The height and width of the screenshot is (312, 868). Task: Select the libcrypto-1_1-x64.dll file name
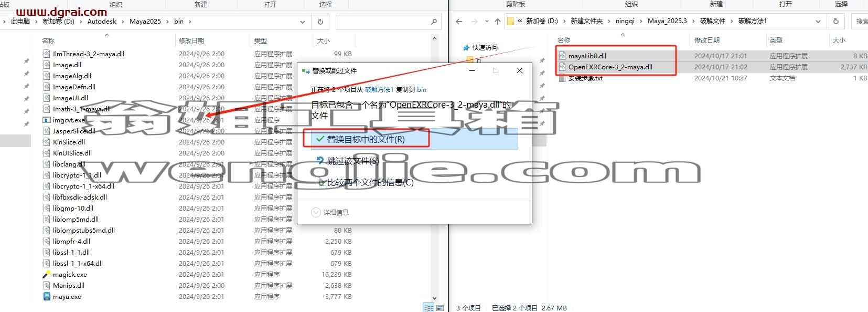pyautogui.click(x=83, y=186)
